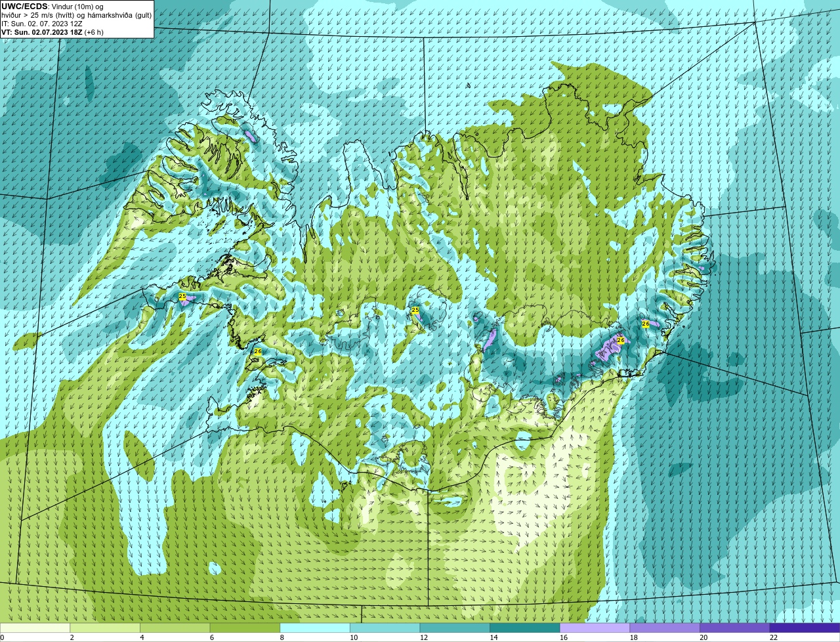Screen dimensions: 840x642
Task: Click the yellow 25 gust marker on the western peninsula
Action: tap(182, 297)
